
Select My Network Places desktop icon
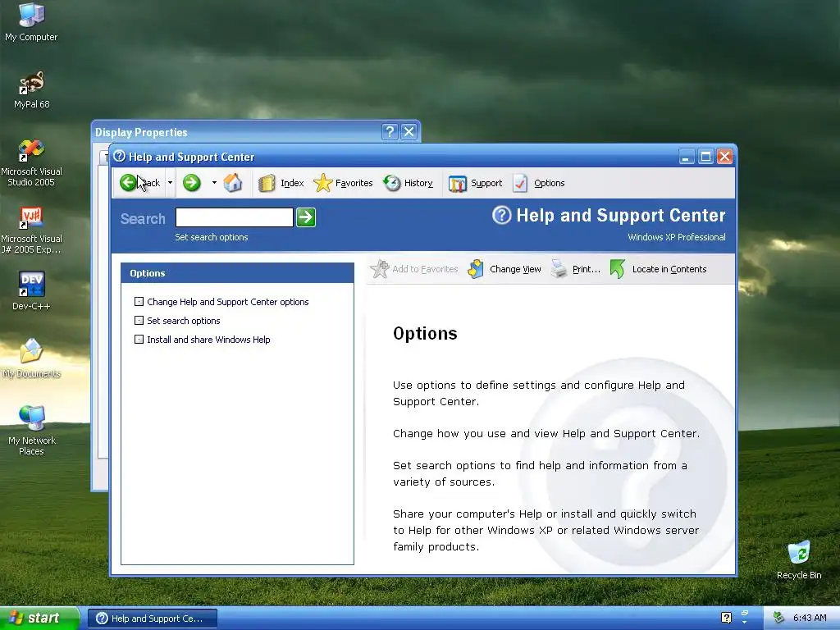[32, 431]
